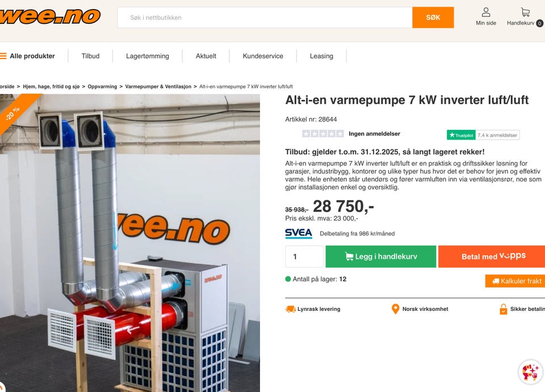Image resolution: width=545 pixels, height=392 pixels.
Task: Click the star rating for the product
Action: click(323, 134)
